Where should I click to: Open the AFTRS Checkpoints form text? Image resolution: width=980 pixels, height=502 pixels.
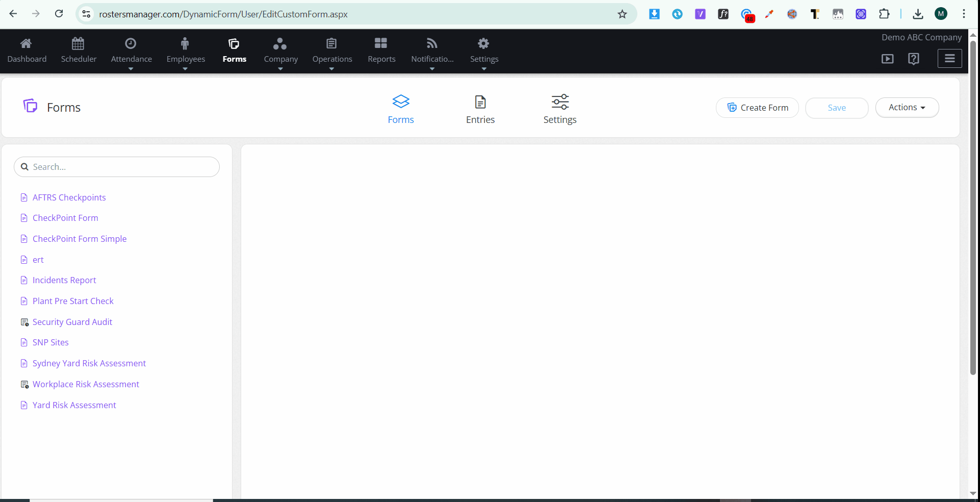tap(69, 197)
